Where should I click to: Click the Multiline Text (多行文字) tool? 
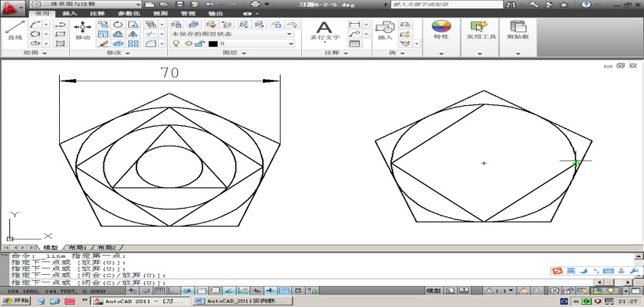point(324,31)
